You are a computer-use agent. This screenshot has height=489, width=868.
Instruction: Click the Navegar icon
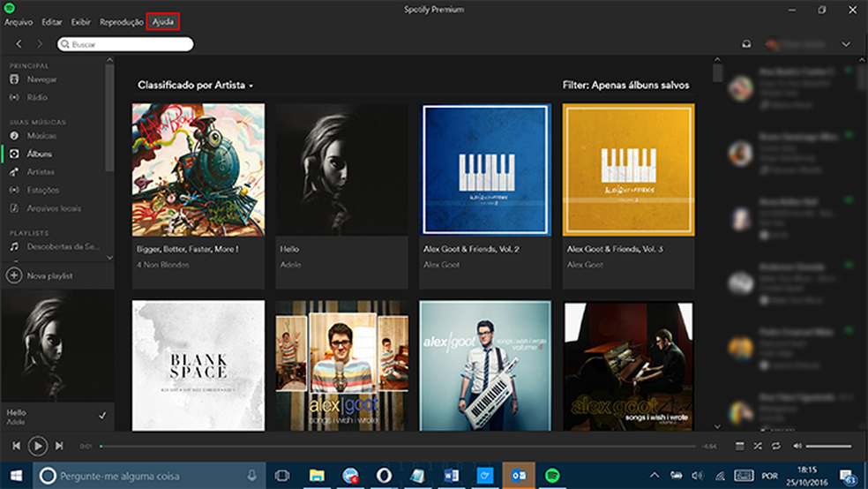14,79
